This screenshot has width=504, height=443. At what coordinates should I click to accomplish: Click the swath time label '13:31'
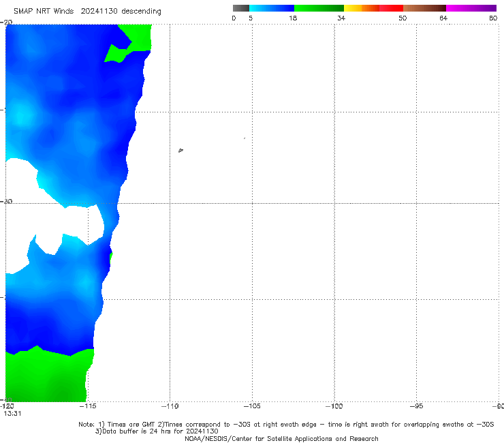(12, 414)
